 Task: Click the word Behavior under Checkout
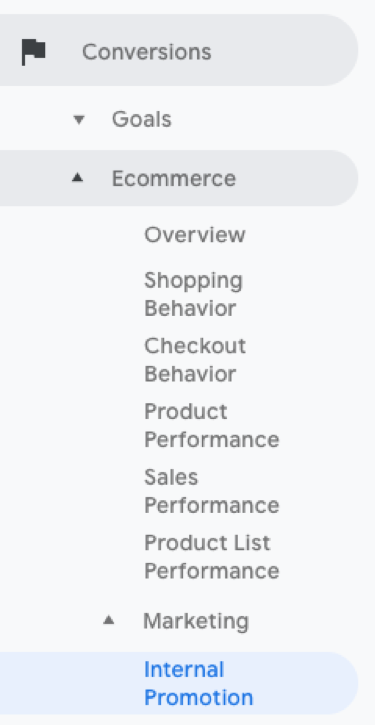tap(190, 374)
